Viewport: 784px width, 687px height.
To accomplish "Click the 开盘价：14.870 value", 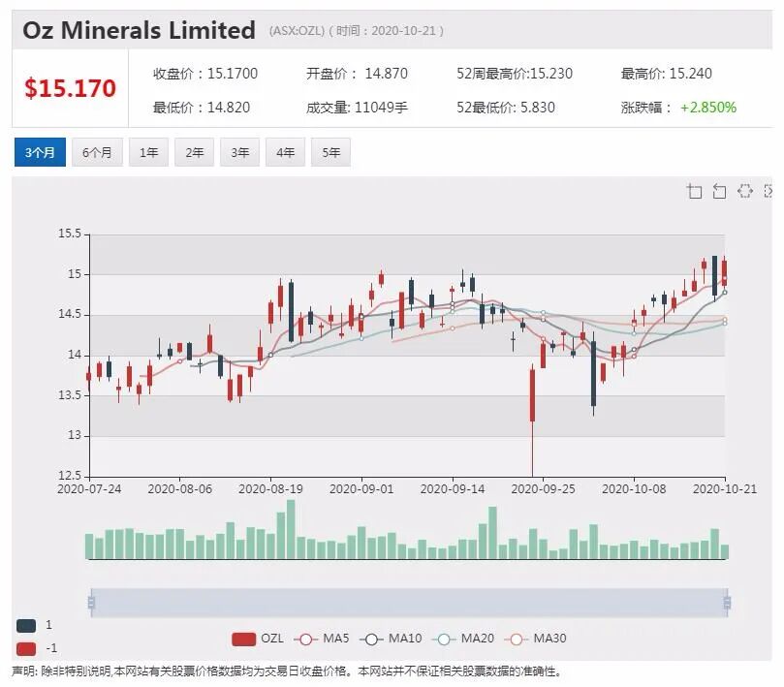I will 357,74.
